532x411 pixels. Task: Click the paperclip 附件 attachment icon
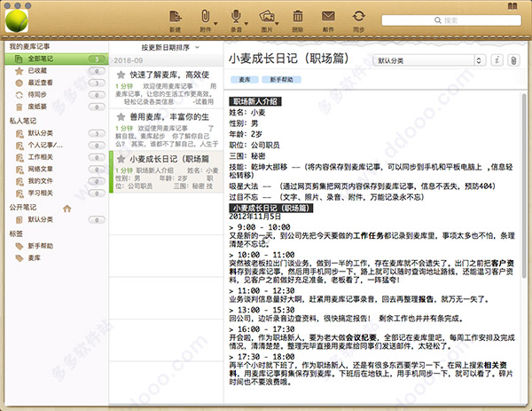205,16
